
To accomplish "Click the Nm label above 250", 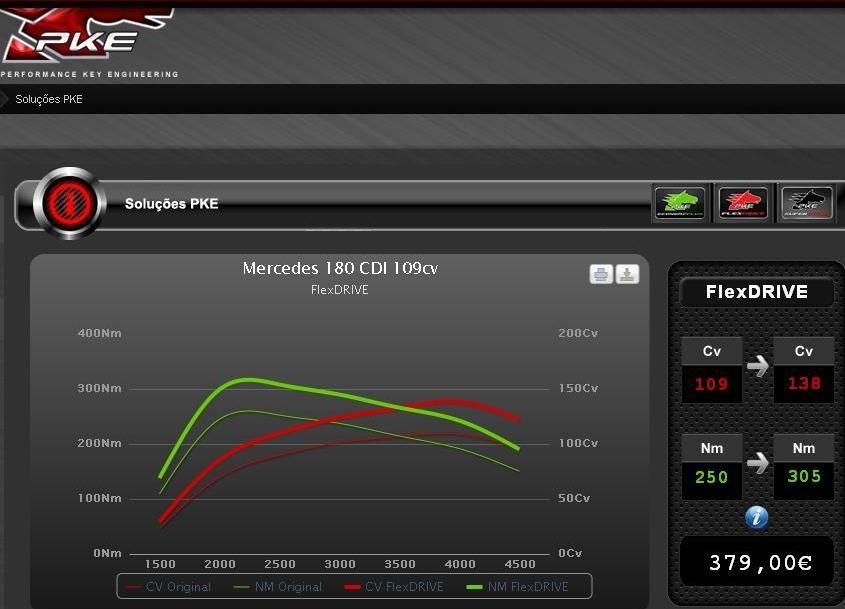I will tap(712, 448).
